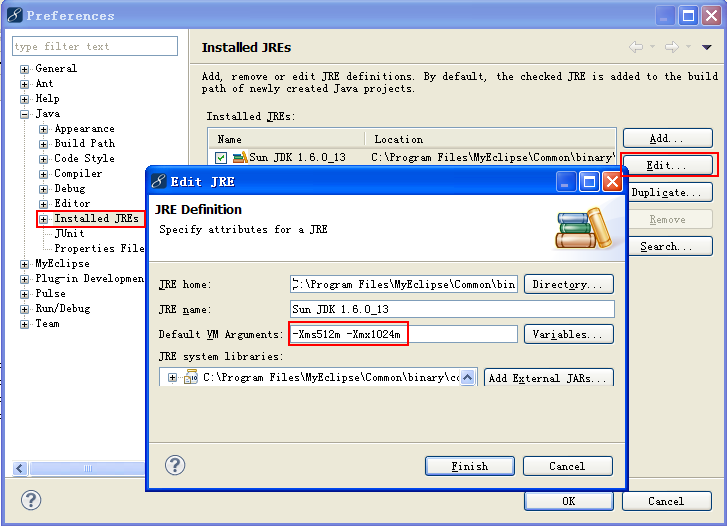Viewport: 727px width, 526px height.
Task: Select JUnit in the preferences tree
Action: tap(70, 233)
